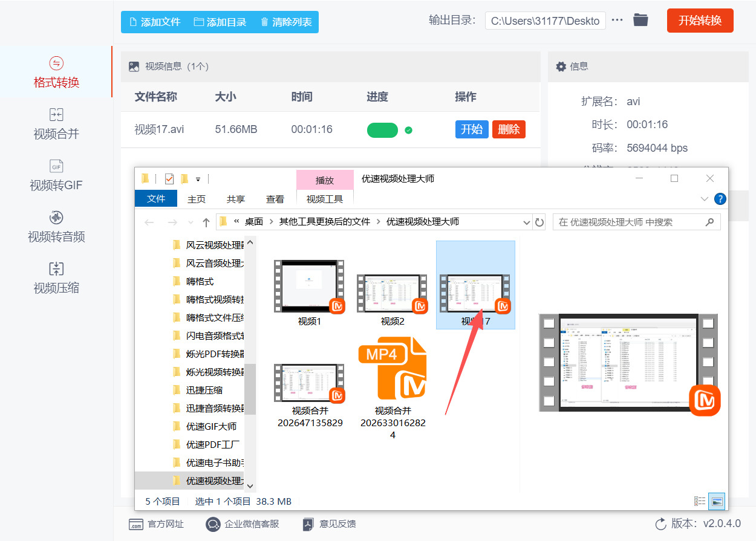
Task: Open the 文件 tab in Explorer ribbon
Action: [x=156, y=198]
